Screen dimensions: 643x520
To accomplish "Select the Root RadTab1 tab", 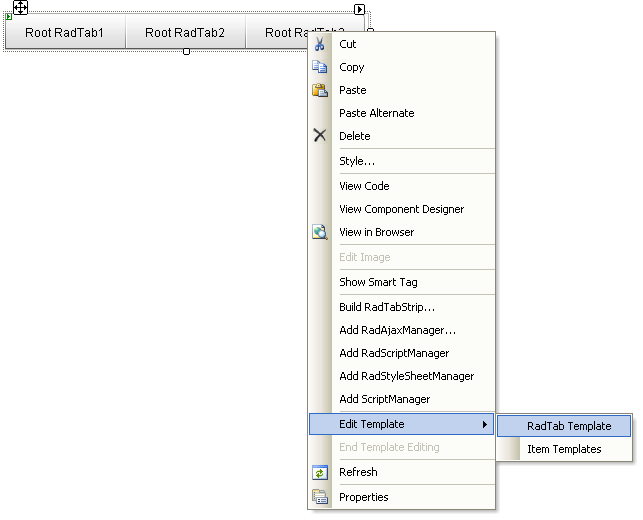I will tap(65, 32).
